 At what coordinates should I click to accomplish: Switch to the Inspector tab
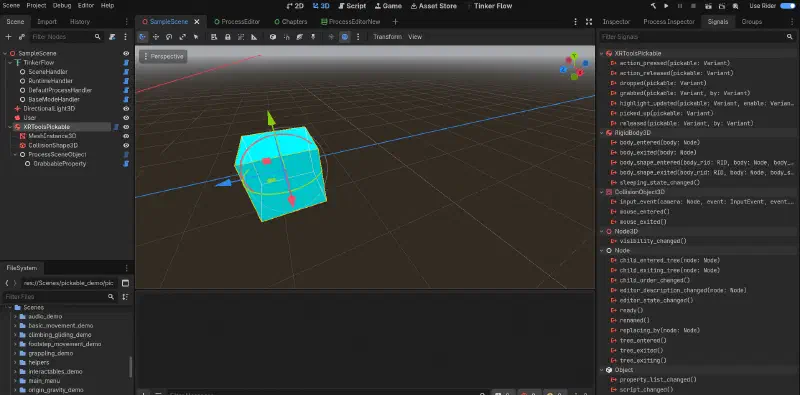616,21
